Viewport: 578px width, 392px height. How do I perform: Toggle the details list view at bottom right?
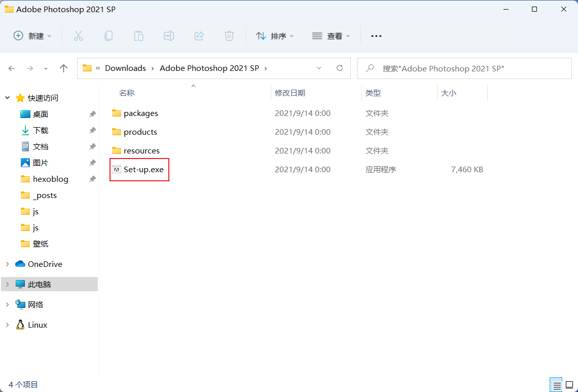coord(556,384)
